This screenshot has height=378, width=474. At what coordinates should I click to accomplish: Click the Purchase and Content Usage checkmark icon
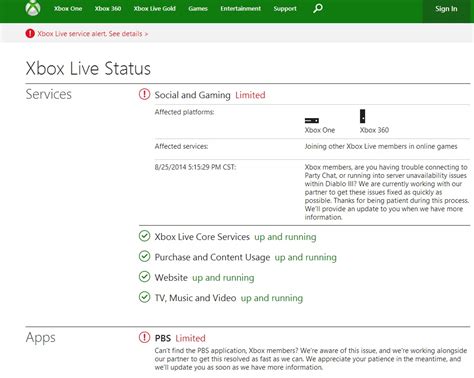pos(144,256)
